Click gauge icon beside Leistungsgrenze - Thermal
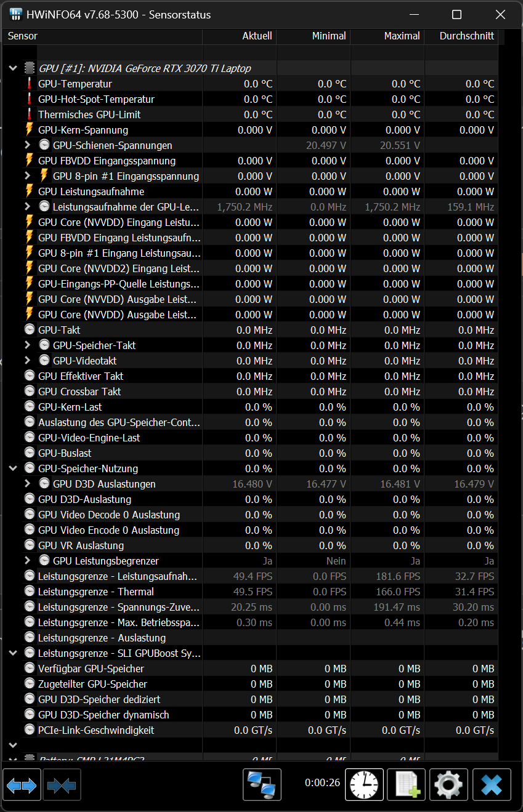Viewport: 523px width, 812px height. [30, 592]
